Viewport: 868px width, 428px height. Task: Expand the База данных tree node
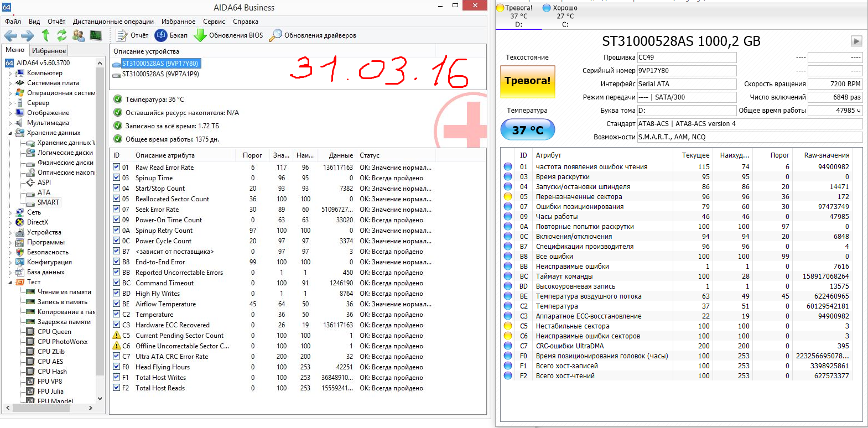coord(10,272)
